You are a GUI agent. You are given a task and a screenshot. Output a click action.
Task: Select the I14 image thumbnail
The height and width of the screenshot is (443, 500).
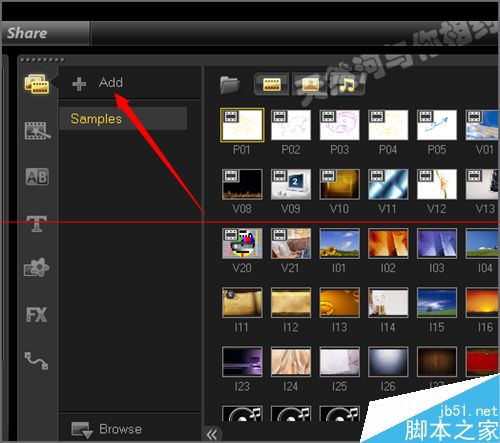click(x=388, y=303)
